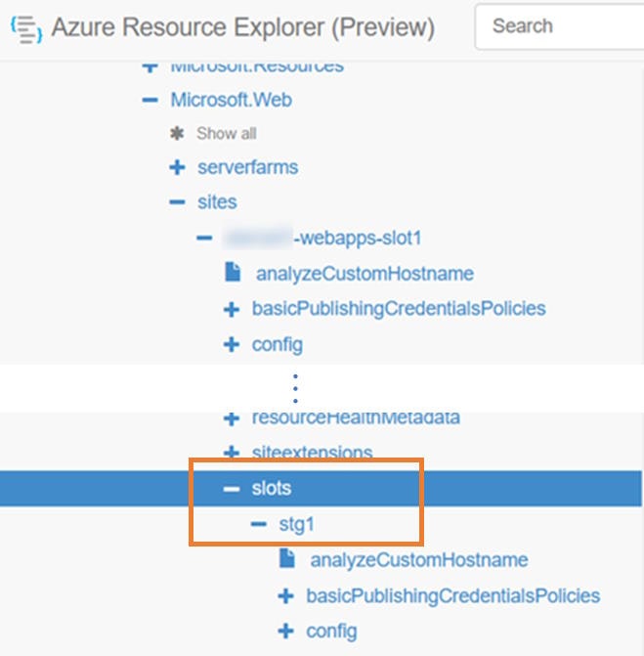
Task: Select the sites tree item
Action: [217, 202]
